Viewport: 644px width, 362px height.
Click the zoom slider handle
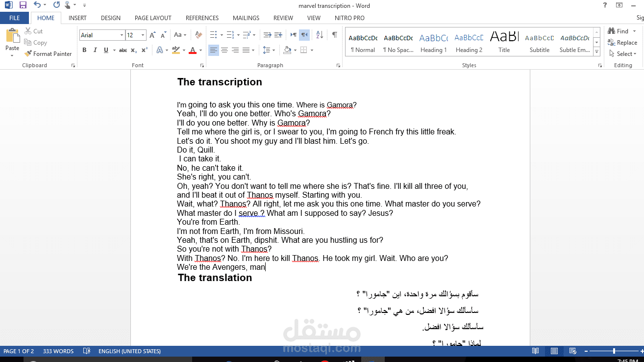point(614,351)
